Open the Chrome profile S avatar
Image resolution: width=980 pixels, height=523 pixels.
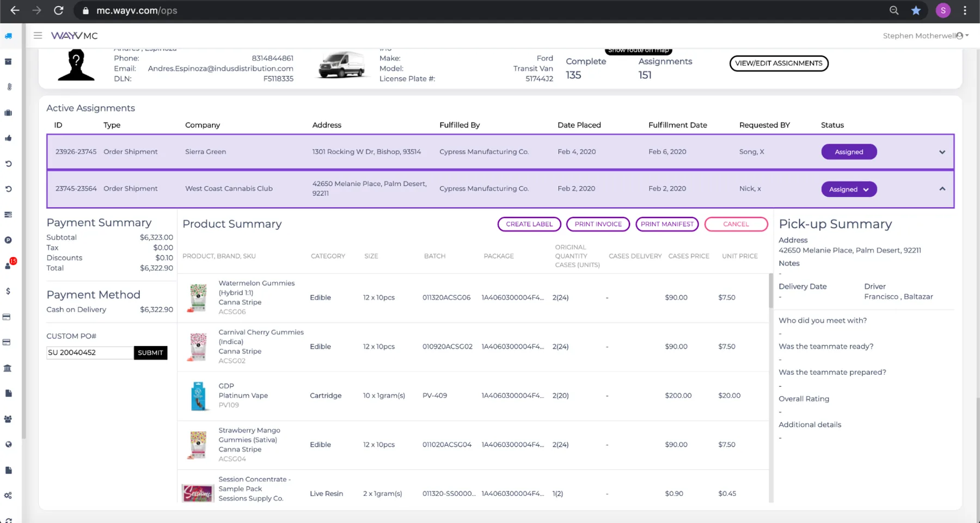click(943, 10)
